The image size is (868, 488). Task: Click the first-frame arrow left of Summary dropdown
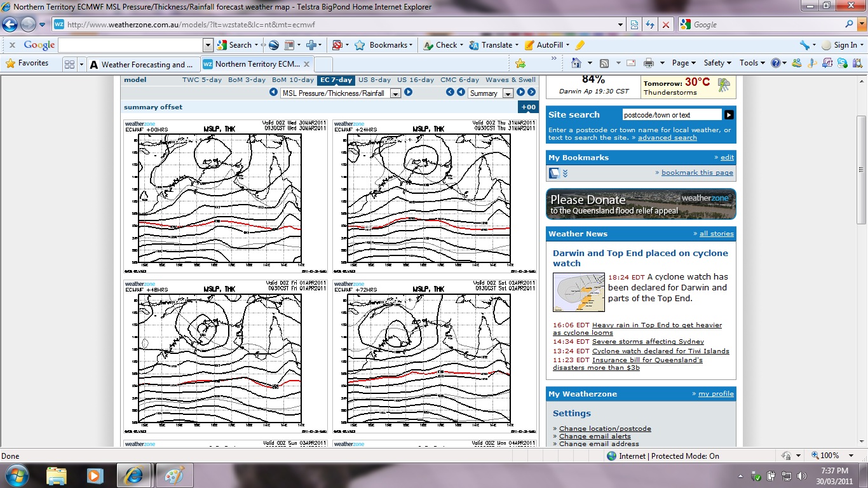pos(451,92)
